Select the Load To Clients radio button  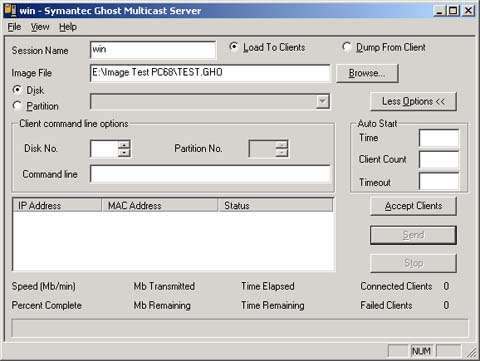(x=234, y=47)
